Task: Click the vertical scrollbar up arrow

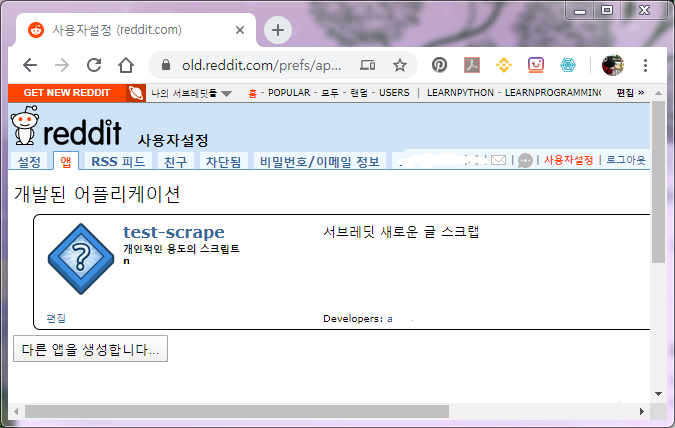Action: pos(658,93)
